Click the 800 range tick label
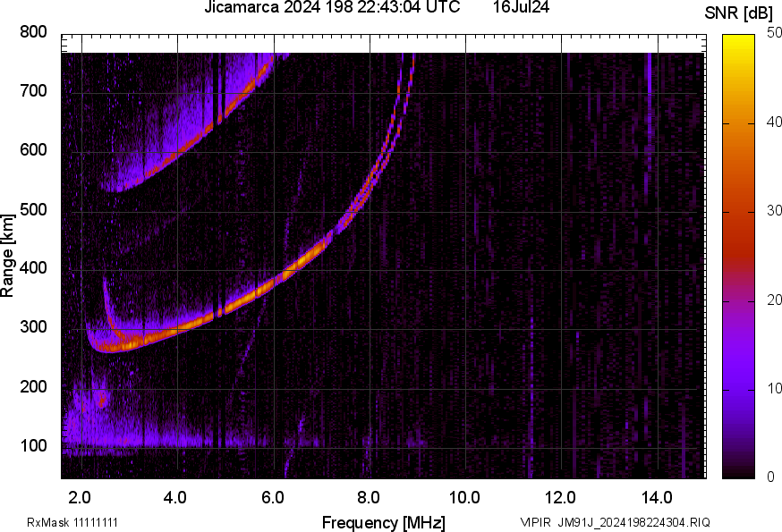The width and height of the screenshot is (782, 532). tap(33, 32)
